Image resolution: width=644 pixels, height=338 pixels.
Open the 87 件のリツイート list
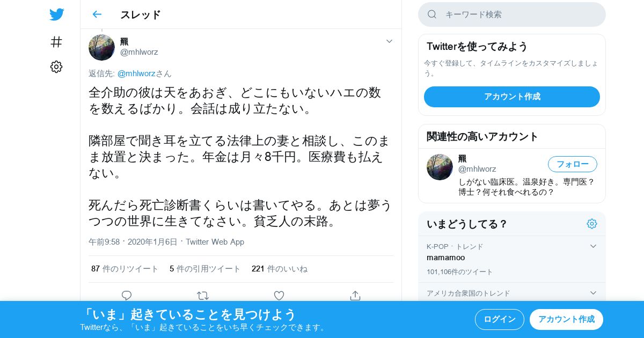[x=125, y=269]
